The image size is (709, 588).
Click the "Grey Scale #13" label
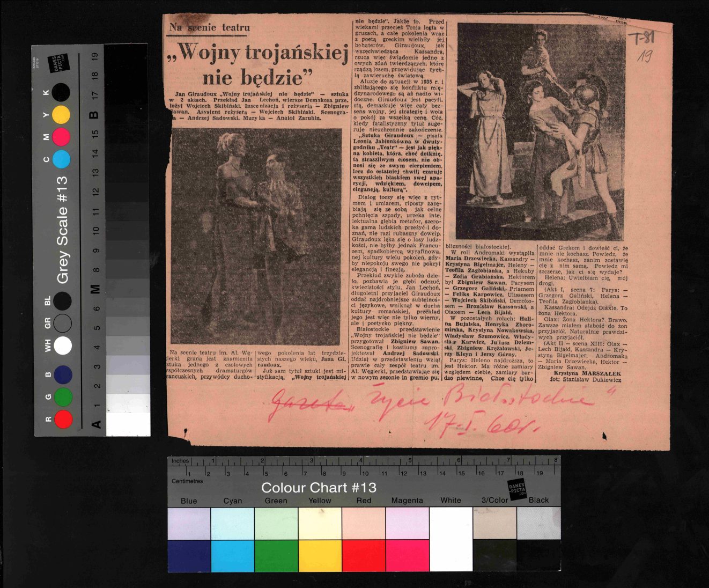63,230
